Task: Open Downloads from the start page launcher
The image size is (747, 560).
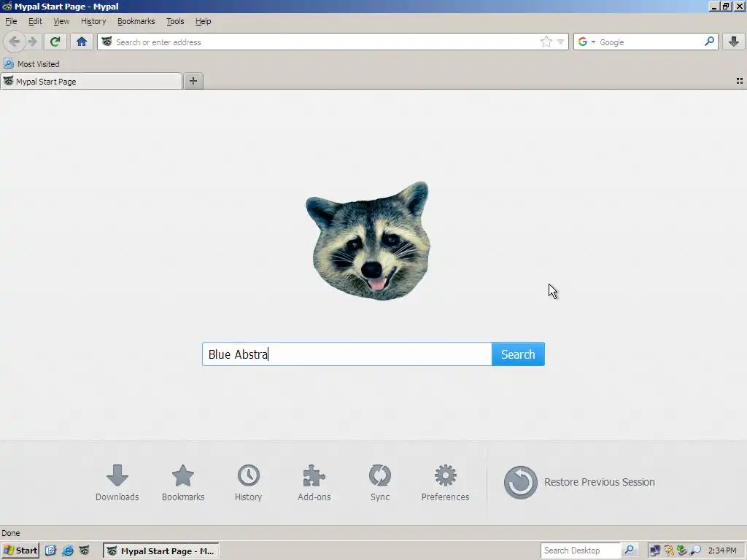Action: pyautogui.click(x=117, y=483)
